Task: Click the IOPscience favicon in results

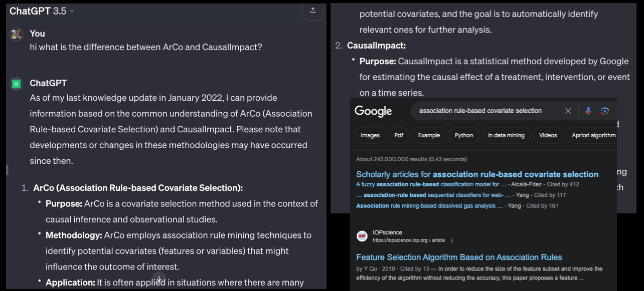Action: coord(362,236)
